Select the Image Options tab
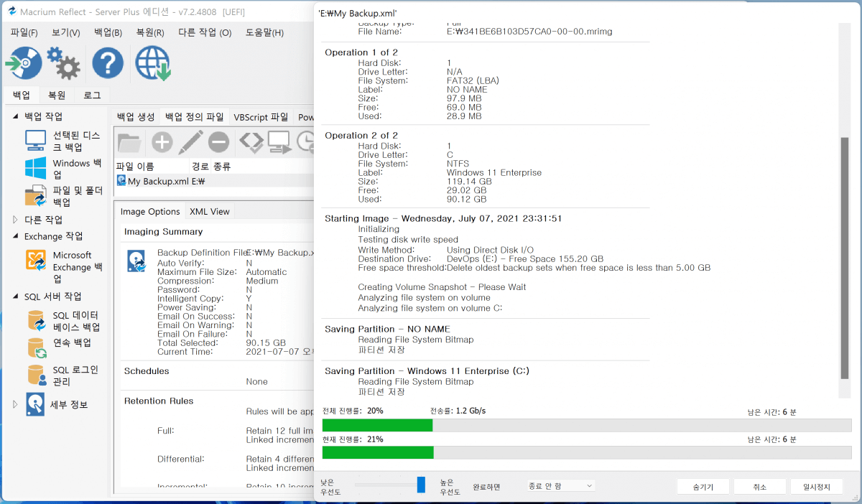862x504 pixels. coord(150,212)
